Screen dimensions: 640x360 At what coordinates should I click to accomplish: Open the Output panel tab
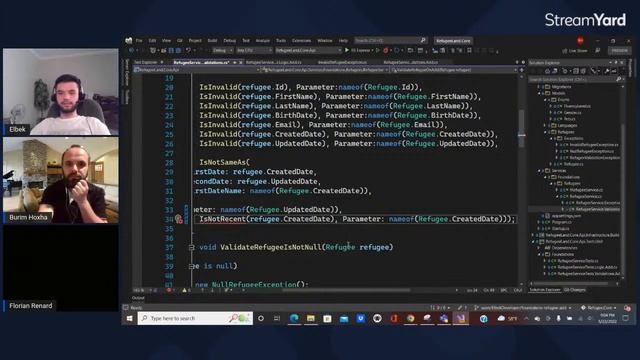tap(138, 298)
